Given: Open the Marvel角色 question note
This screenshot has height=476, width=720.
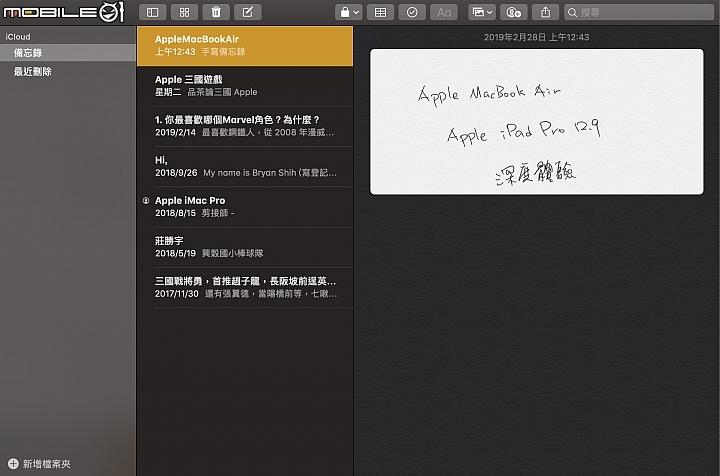Looking at the screenshot, I should [x=245, y=126].
